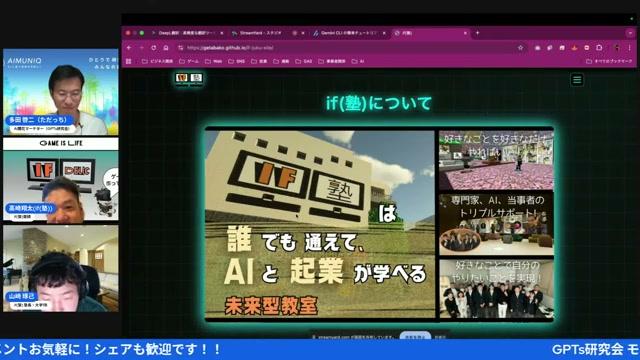Select the 多田啓二 (ただっち) video feed
Screen dimensions: 640x360
pyautogui.click(x=61, y=92)
